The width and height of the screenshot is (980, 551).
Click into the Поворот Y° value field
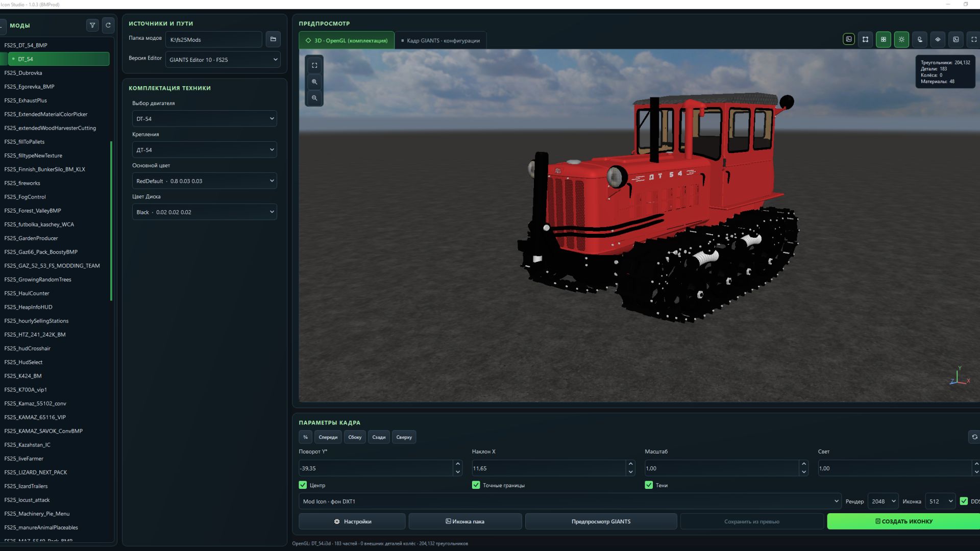(x=376, y=468)
